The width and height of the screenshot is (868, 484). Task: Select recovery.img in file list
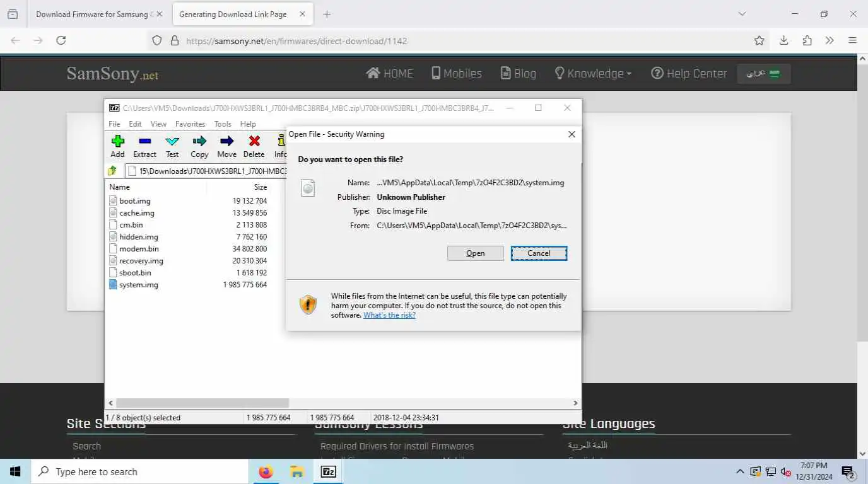pos(141,260)
